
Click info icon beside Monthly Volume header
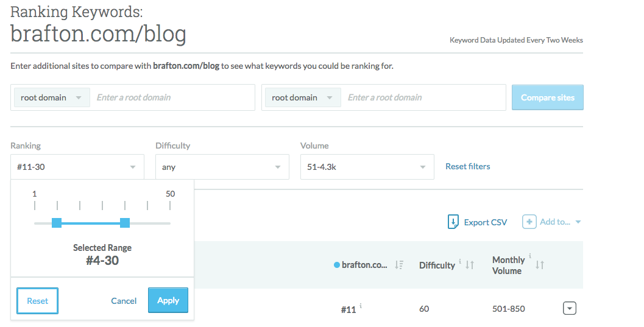click(530, 256)
